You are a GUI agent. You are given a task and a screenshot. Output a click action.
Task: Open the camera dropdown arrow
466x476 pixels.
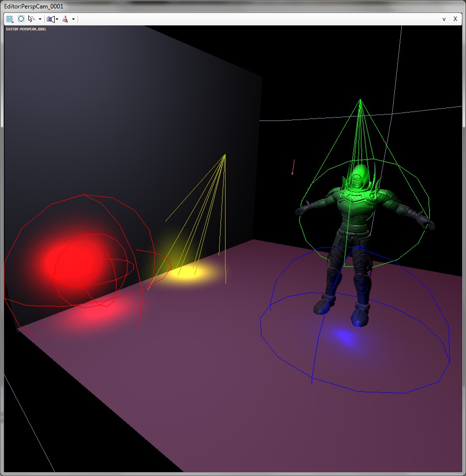(x=57, y=19)
